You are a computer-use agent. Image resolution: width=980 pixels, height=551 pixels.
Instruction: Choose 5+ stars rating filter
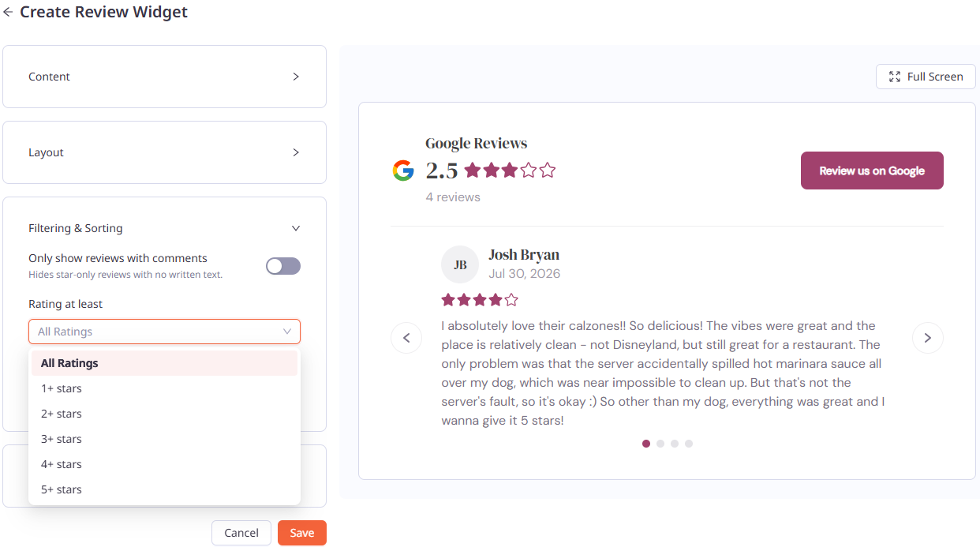pyautogui.click(x=164, y=489)
